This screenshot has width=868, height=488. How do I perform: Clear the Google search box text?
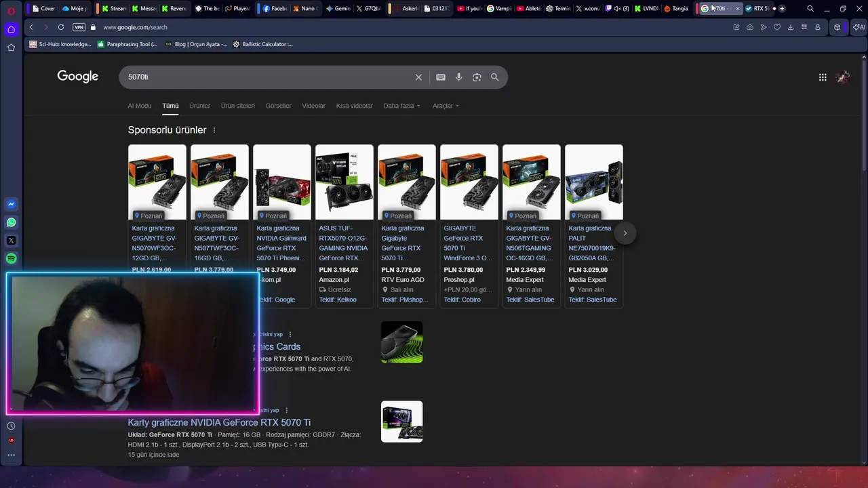point(418,77)
